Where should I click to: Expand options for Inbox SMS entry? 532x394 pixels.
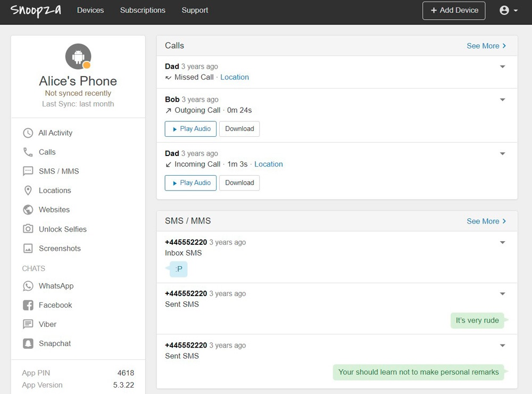pyautogui.click(x=502, y=243)
